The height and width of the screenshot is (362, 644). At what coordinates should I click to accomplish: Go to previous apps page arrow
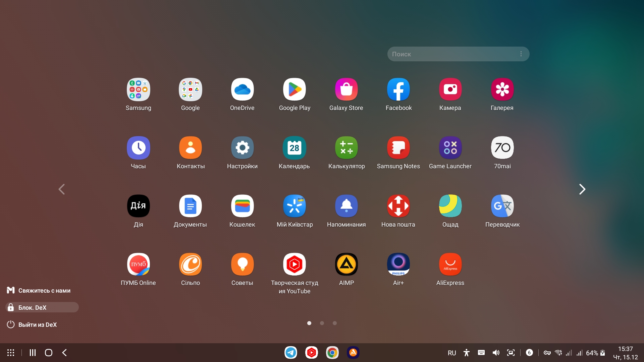coord(62,189)
